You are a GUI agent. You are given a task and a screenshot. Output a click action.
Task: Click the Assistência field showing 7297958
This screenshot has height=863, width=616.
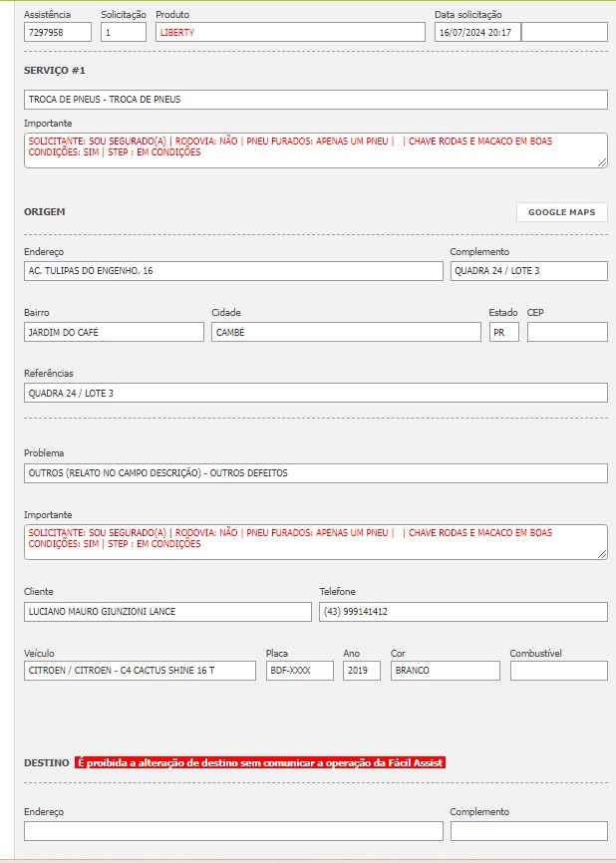58,33
